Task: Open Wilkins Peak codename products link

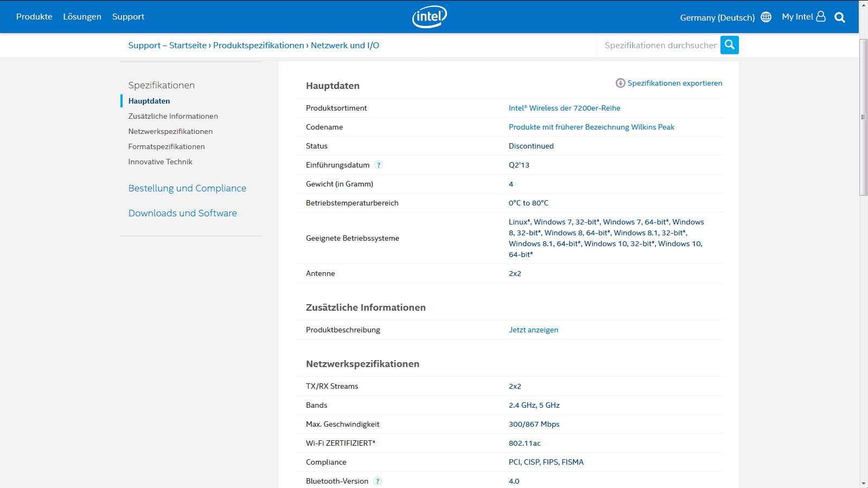Action: coord(591,127)
